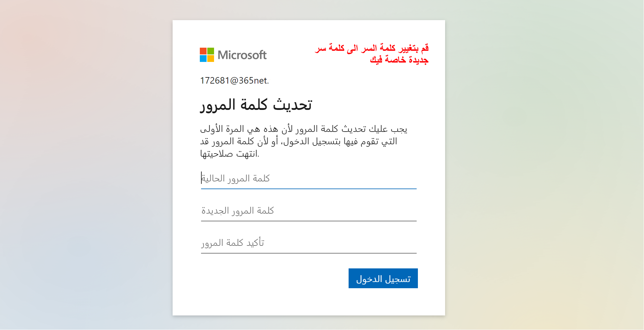Focus the confirm password field 'تأكيد كلمة المرور'
The height and width of the screenshot is (330, 644).
(308, 243)
